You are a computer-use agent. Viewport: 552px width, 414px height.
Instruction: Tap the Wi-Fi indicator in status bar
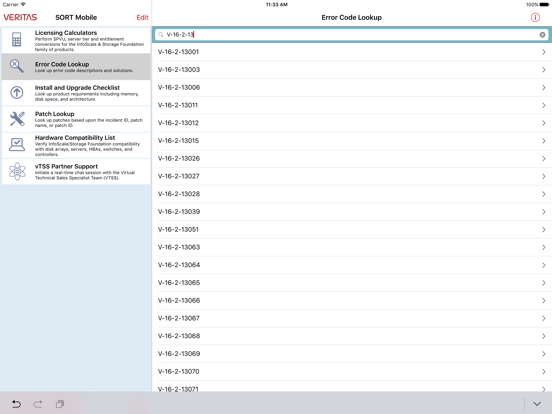click(23, 4)
